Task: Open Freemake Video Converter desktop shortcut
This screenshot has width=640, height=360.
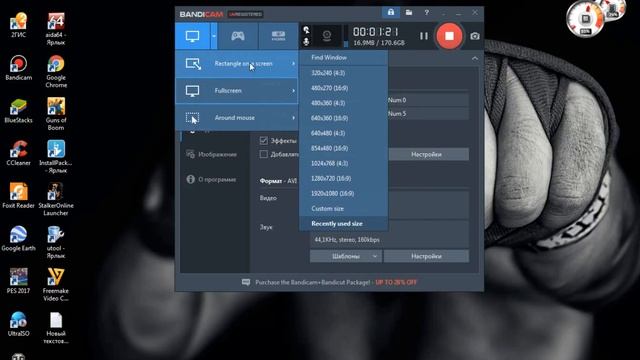Action: [x=56, y=285]
